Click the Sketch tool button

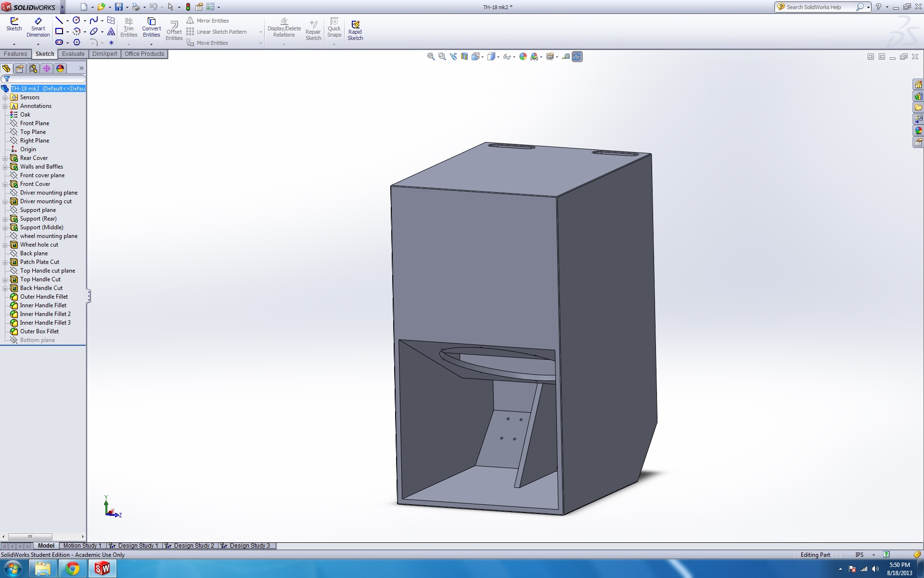pos(14,25)
